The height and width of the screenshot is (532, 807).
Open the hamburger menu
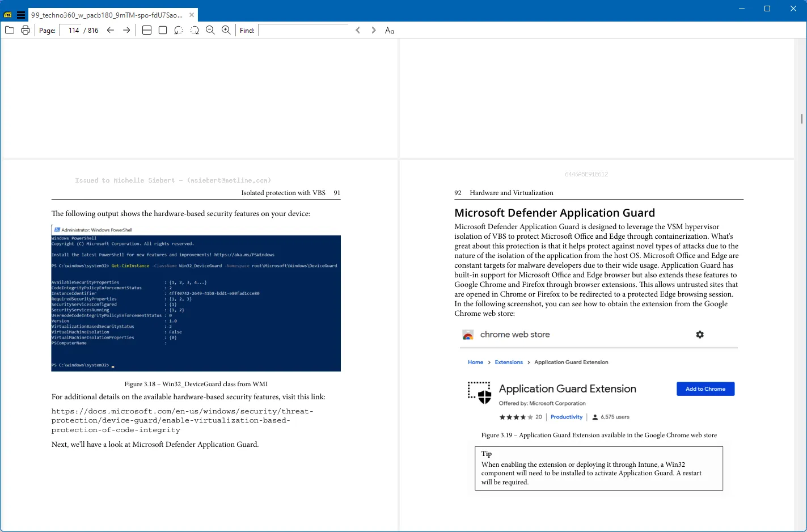tap(21, 15)
